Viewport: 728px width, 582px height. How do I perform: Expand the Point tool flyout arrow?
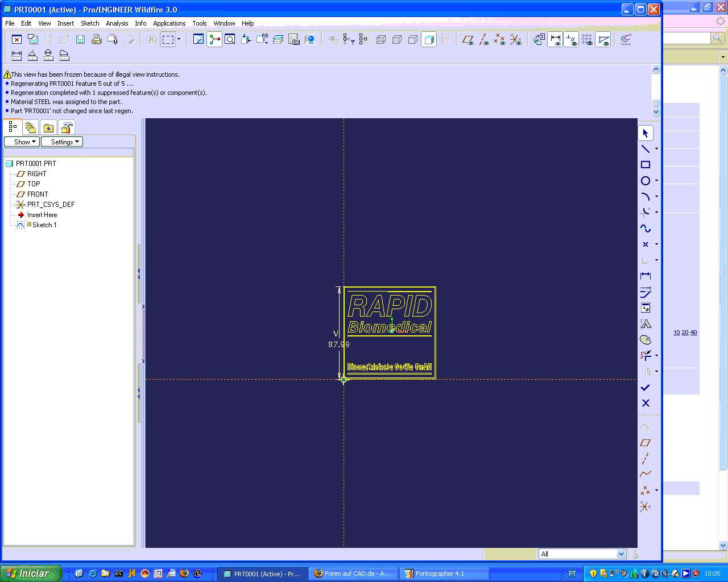tap(656, 244)
